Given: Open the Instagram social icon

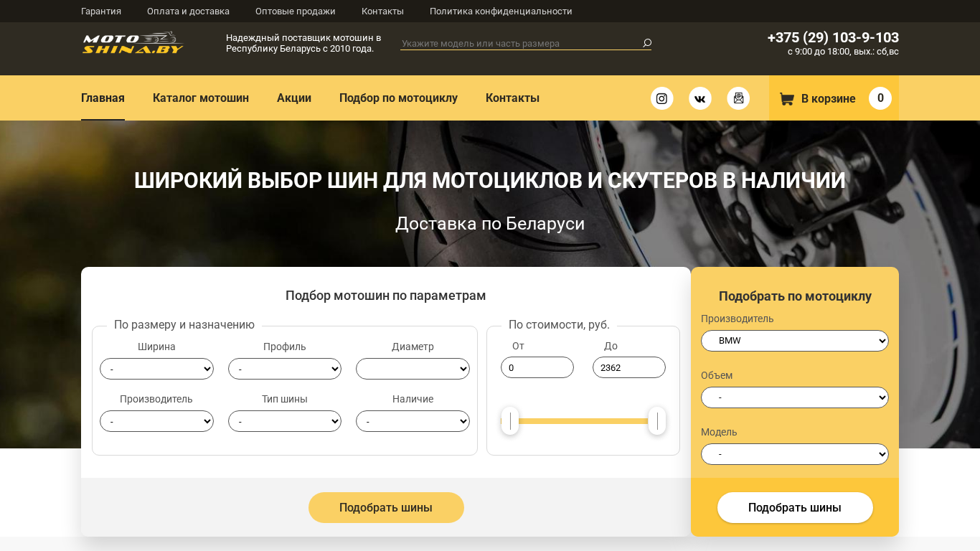Looking at the screenshot, I should coord(662,98).
